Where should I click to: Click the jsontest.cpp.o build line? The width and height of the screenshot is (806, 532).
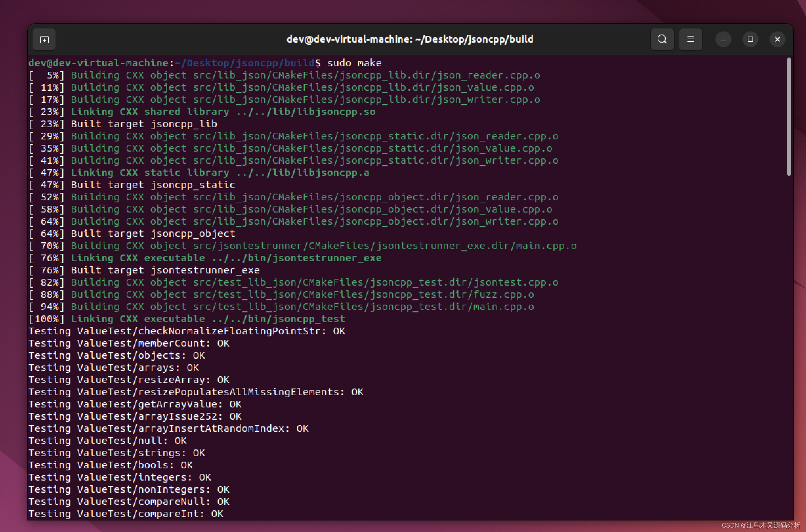pos(293,283)
